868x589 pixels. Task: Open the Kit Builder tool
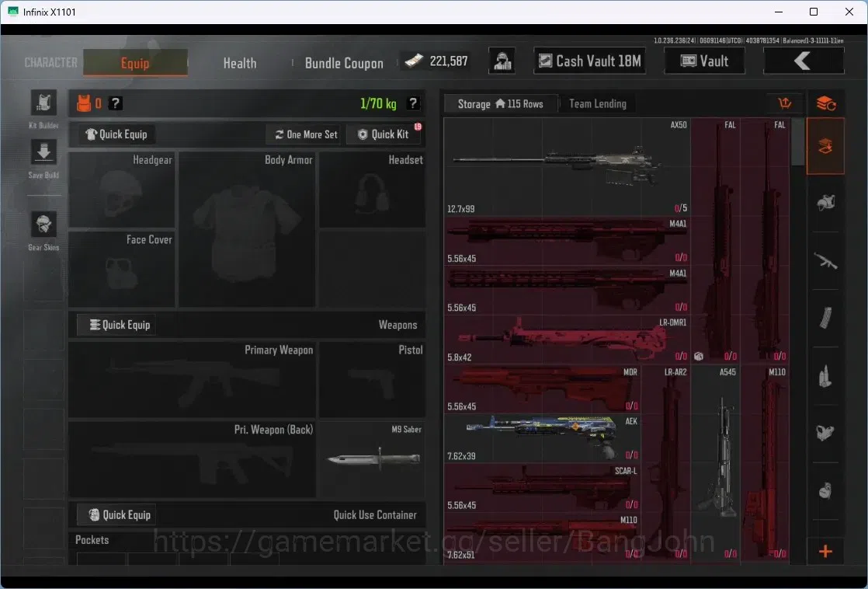pyautogui.click(x=43, y=103)
